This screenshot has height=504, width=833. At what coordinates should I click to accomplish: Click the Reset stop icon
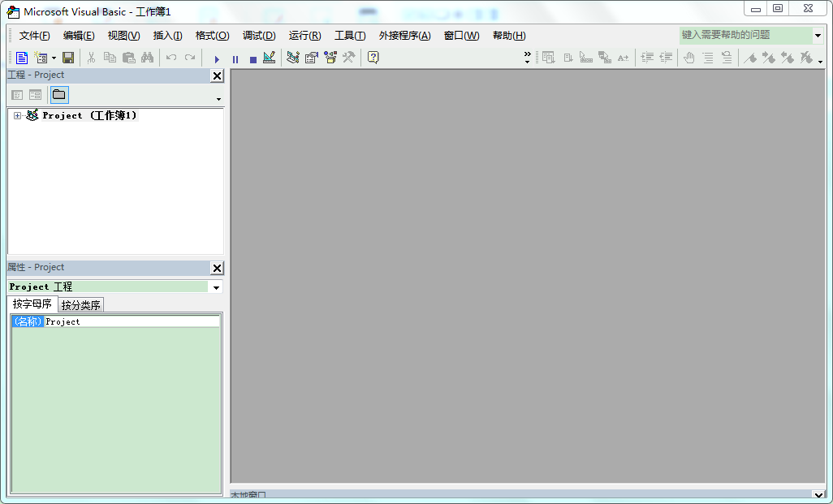(252, 59)
